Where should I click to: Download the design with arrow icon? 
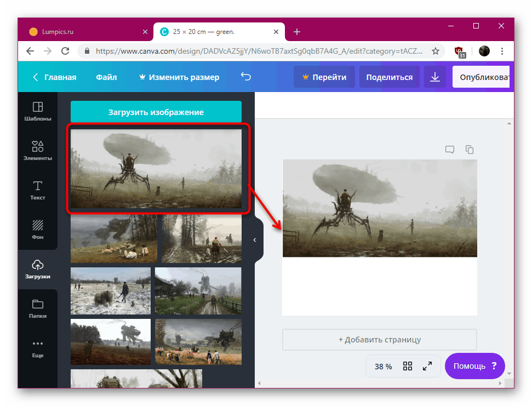[x=435, y=77]
